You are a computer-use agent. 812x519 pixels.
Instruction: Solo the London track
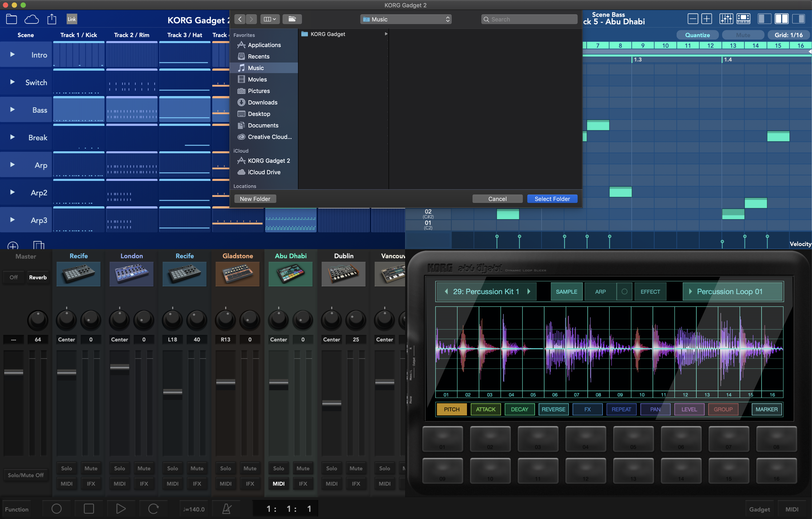point(119,468)
